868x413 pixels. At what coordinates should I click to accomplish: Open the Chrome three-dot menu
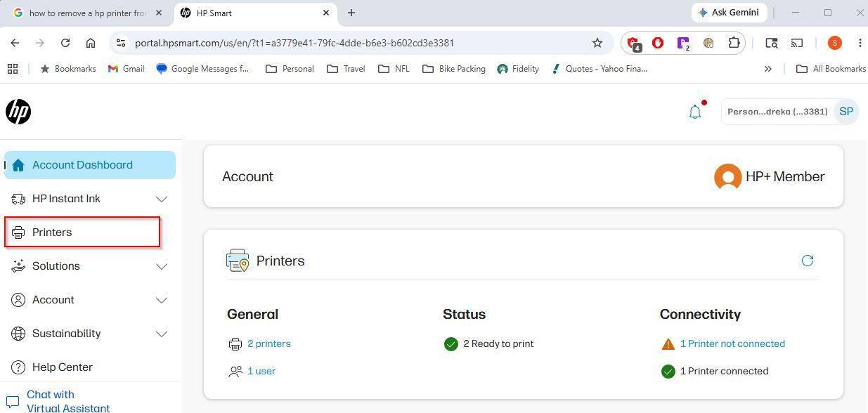860,43
